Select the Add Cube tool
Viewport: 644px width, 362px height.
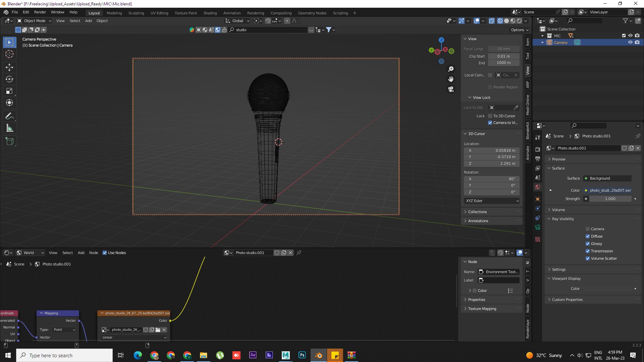click(x=9, y=141)
